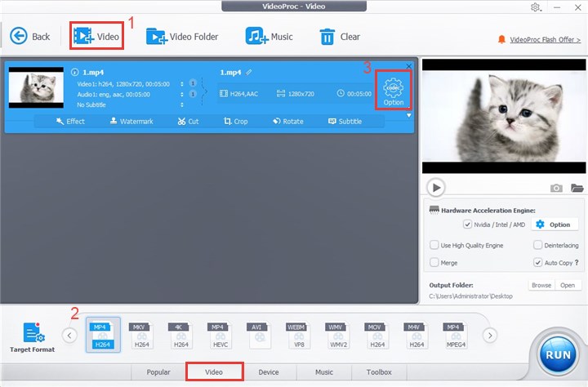The image size is (588, 387).
Task: Show more formats with right arrow
Action: point(490,336)
